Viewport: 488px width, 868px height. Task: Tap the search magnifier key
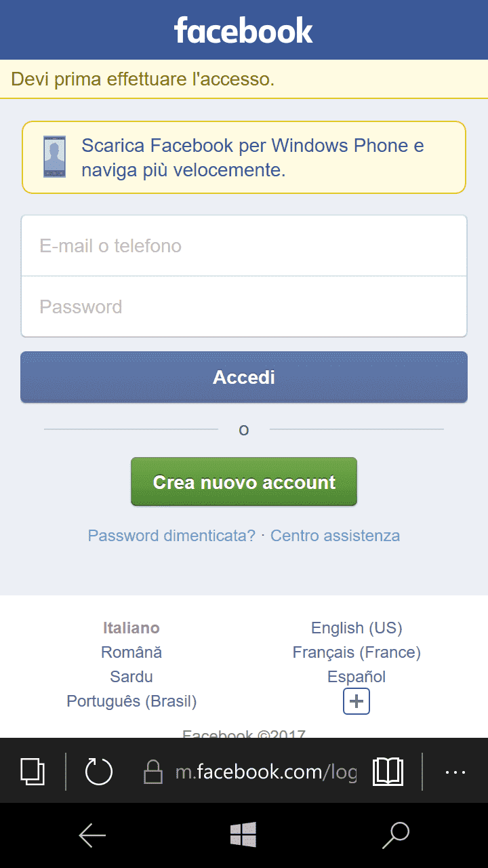pos(396,835)
